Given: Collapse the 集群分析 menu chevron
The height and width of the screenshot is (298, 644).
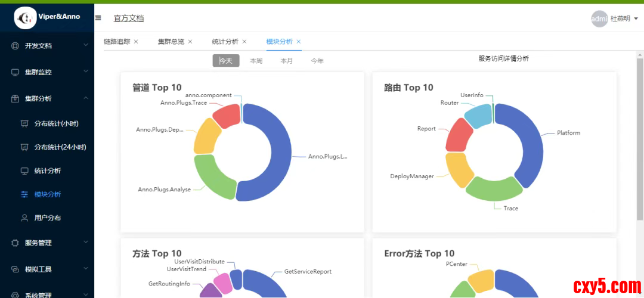Looking at the screenshot, I should tap(85, 98).
